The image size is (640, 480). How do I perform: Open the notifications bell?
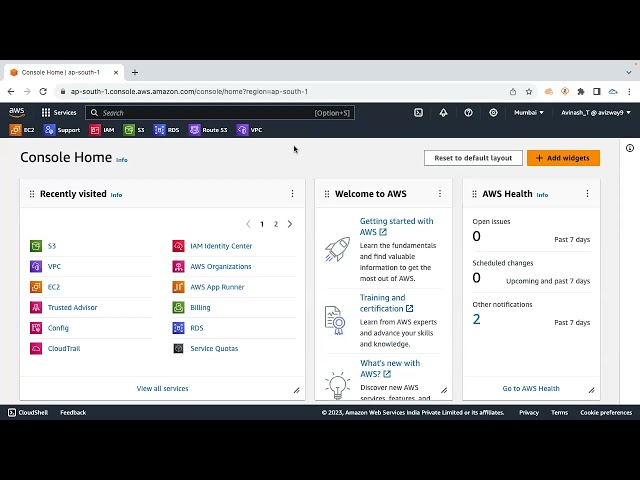coord(443,113)
